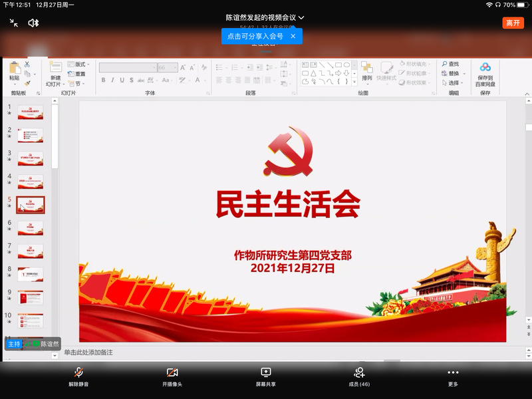Open the Members (成员 46) list
The width and height of the screenshot is (532, 399).
pyautogui.click(x=359, y=376)
